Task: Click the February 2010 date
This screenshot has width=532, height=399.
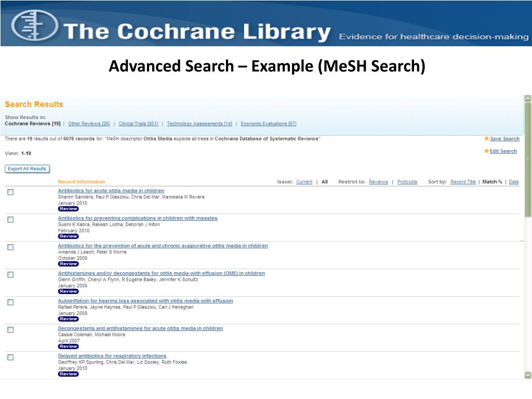Action: [74, 230]
